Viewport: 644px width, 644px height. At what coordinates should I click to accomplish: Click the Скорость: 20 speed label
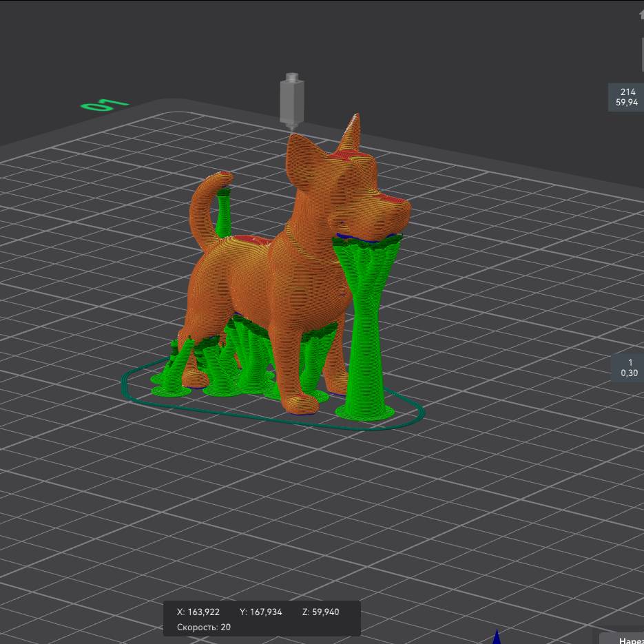point(204,627)
